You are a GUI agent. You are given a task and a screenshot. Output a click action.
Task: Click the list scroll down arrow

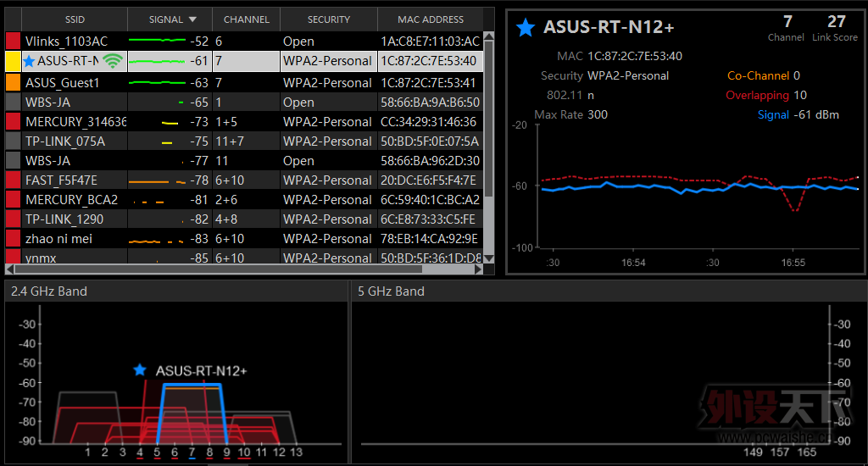pos(489,258)
